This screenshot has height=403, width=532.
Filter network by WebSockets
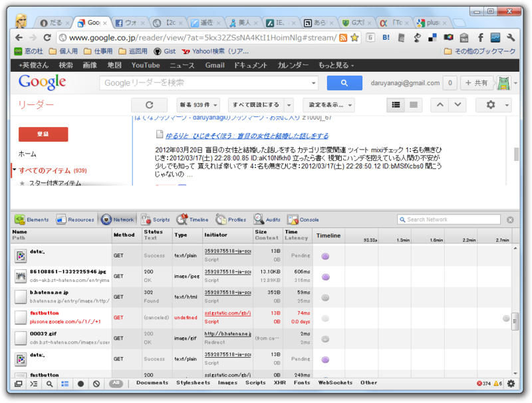pyautogui.click(x=335, y=382)
